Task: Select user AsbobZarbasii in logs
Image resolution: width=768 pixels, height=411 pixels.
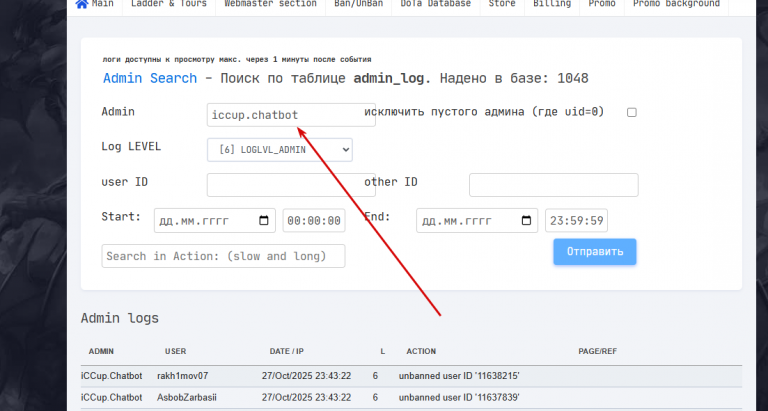Action: pyautogui.click(x=187, y=397)
